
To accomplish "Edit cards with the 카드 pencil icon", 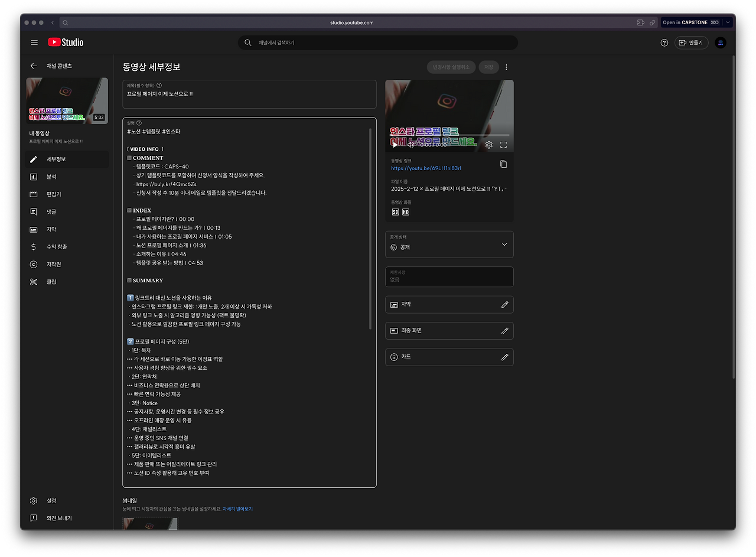I will pyautogui.click(x=504, y=357).
